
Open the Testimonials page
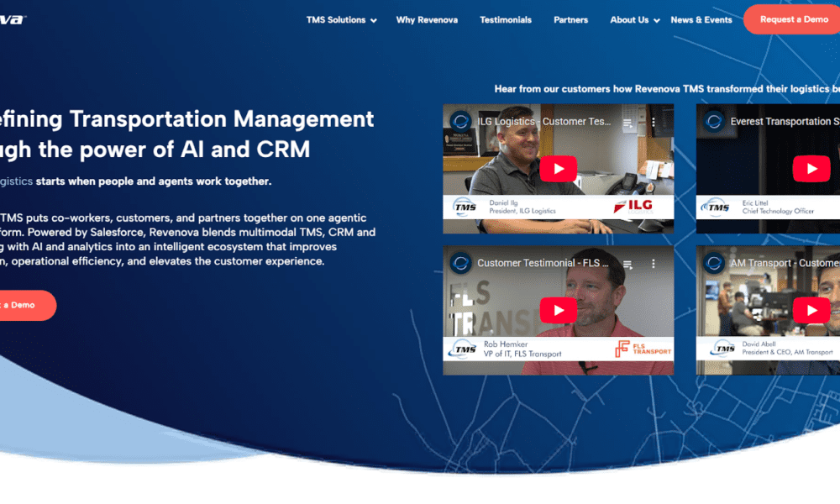(506, 19)
